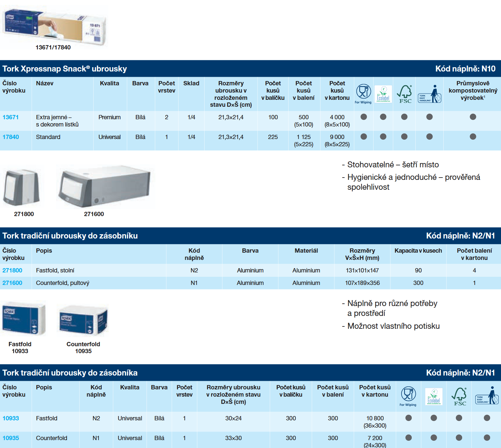Click the tabletop dispenser image 271800

(22, 187)
